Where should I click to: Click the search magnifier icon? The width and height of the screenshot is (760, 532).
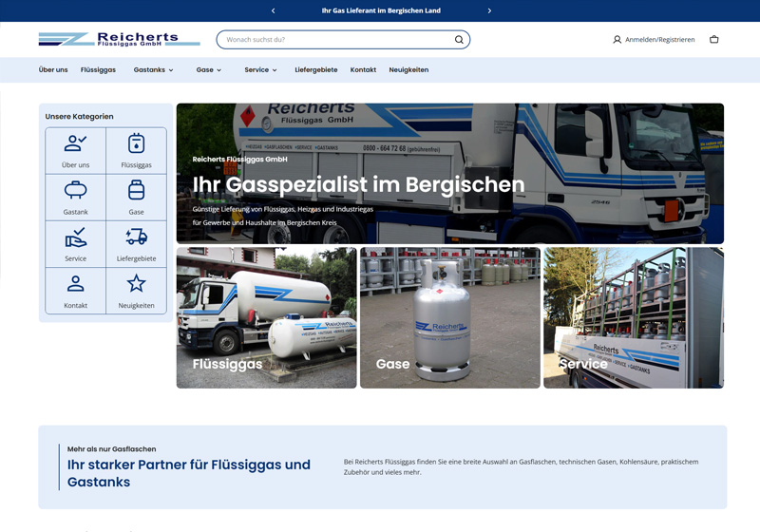pyautogui.click(x=459, y=40)
